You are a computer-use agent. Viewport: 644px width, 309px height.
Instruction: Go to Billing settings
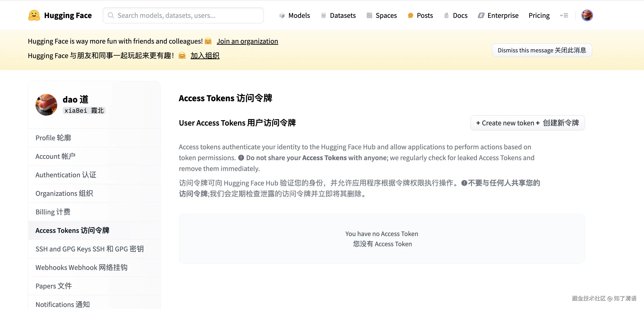53,212
